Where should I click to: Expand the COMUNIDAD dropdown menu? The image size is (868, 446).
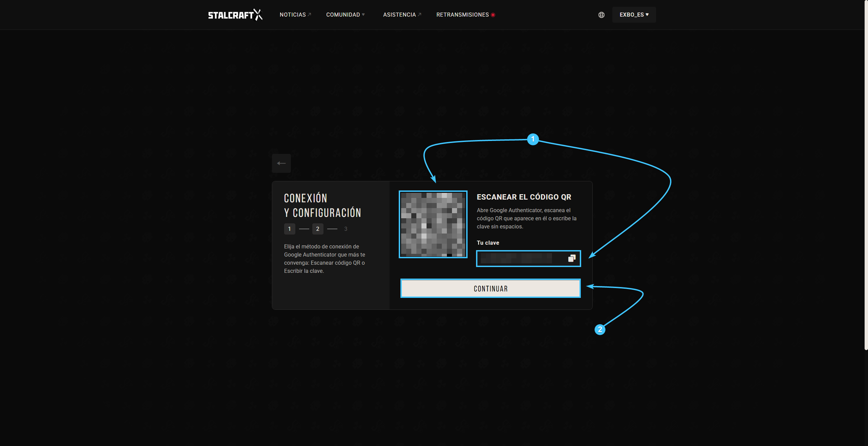346,15
